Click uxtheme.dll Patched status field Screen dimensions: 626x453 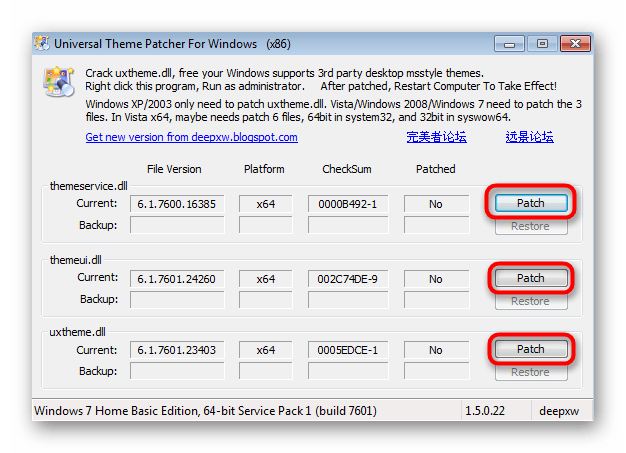click(x=436, y=350)
